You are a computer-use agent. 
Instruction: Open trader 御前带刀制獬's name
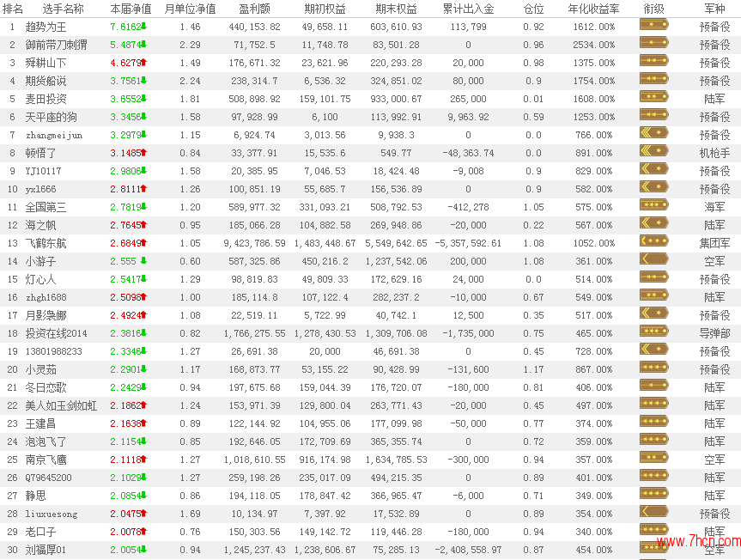coord(56,45)
